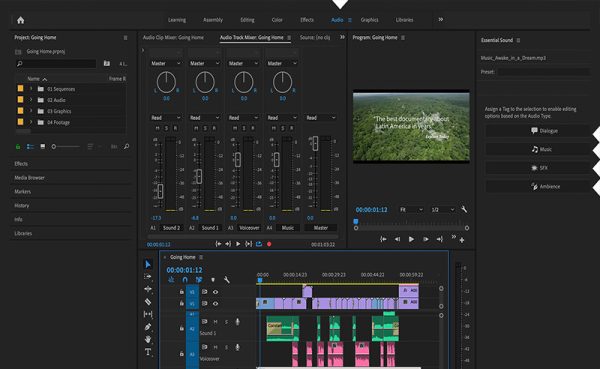This screenshot has height=369, width=600.
Task: Open the 1/2 playback resolution dropdown
Action: tap(443, 210)
